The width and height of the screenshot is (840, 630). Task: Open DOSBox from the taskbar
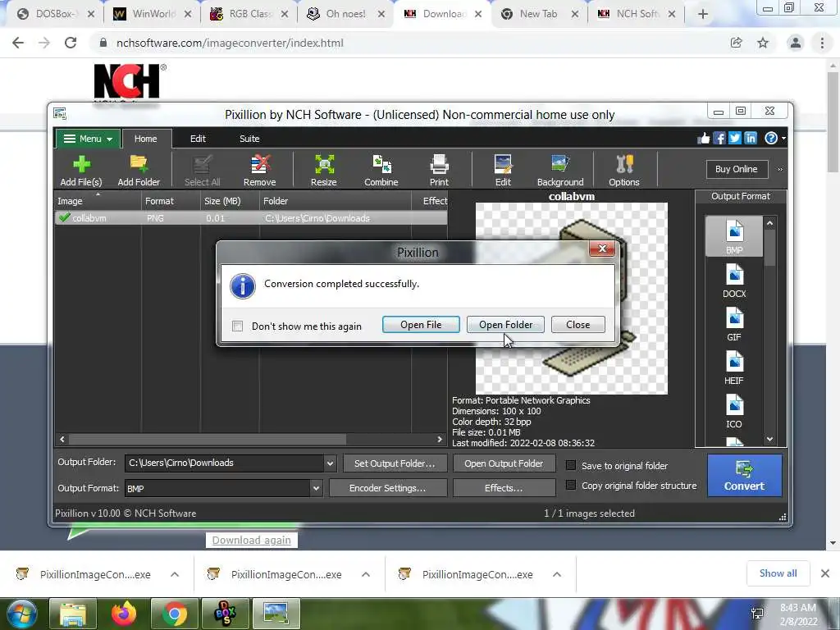(225, 614)
